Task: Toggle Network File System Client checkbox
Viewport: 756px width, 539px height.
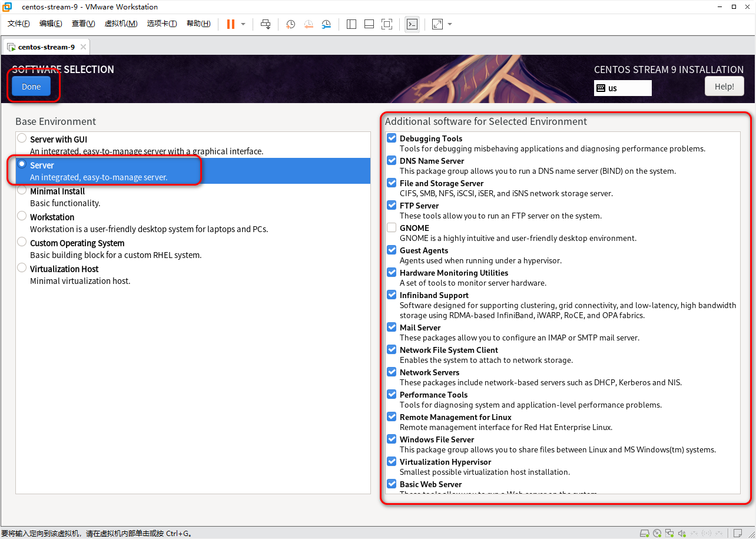Action: [392, 349]
